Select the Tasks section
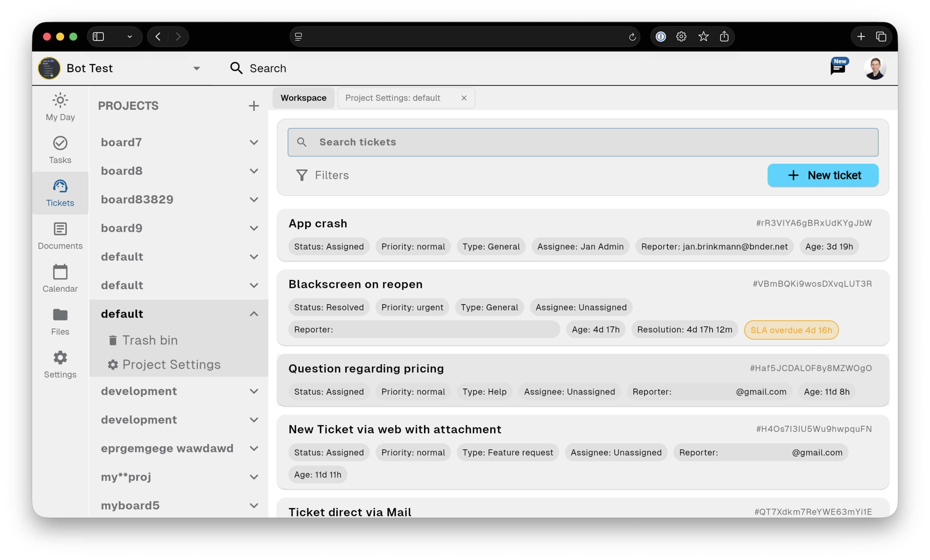The height and width of the screenshot is (560, 930). (x=60, y=150)
